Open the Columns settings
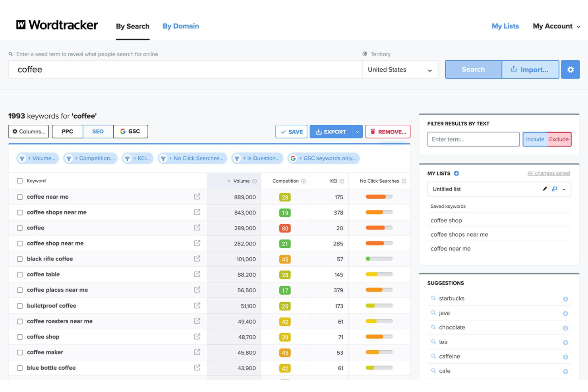The height and width of the screenshot is (392, 588). (x=28, y=131)
